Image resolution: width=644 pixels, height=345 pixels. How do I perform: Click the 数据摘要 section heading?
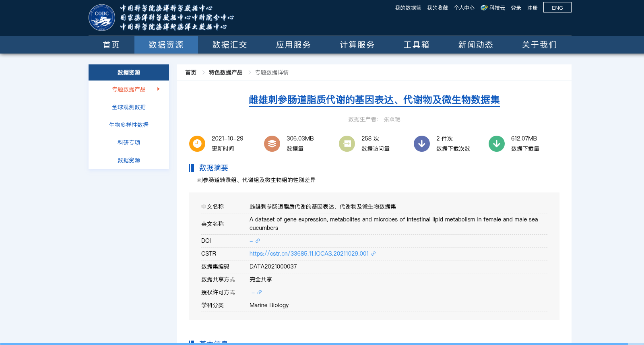tap(214, 168)
